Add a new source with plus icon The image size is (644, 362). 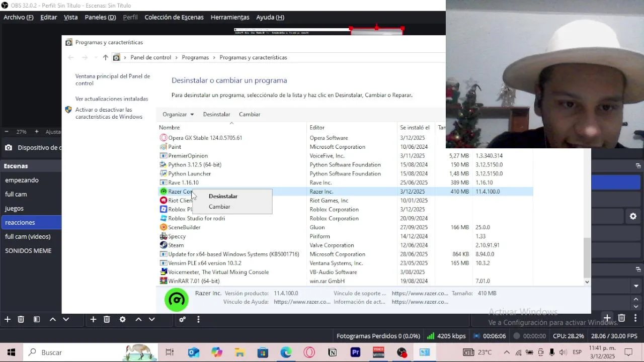(93, 319)
